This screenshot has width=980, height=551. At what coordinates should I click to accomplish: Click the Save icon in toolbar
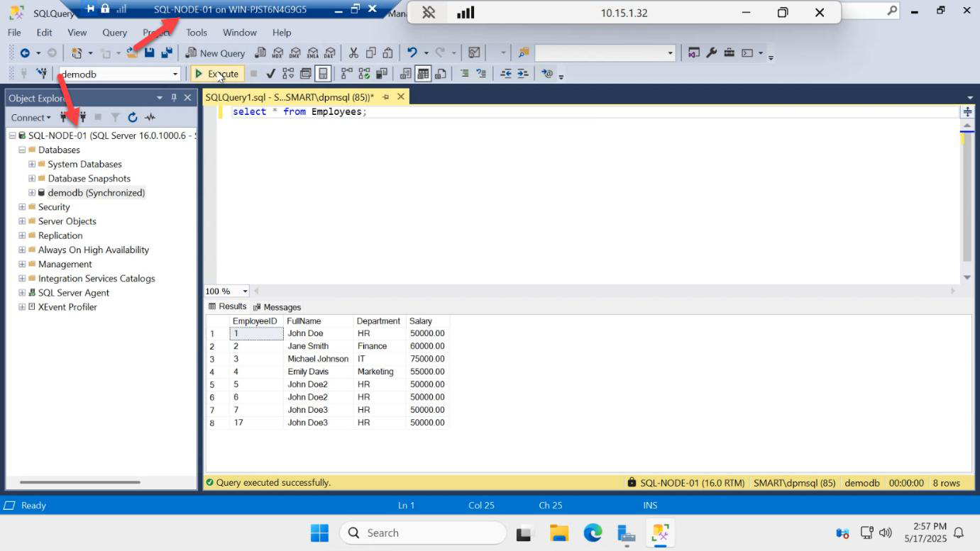(150, 53)
